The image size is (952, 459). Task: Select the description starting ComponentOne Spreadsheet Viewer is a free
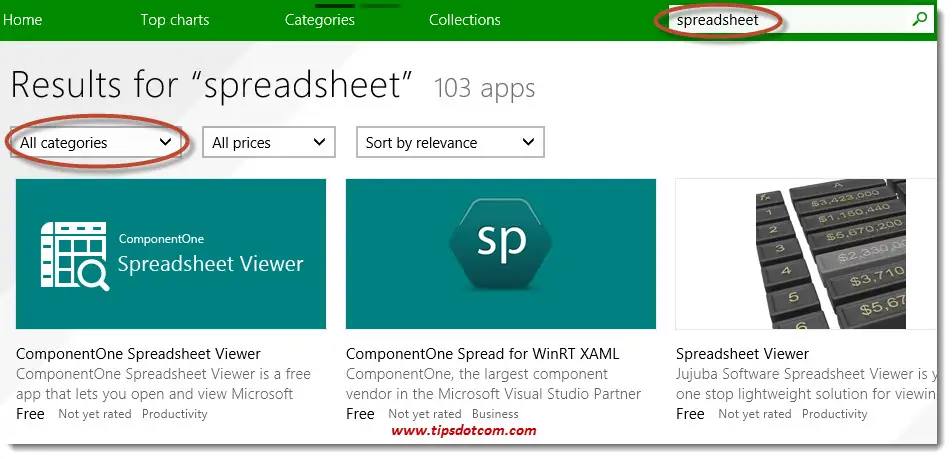coord(163,384)
